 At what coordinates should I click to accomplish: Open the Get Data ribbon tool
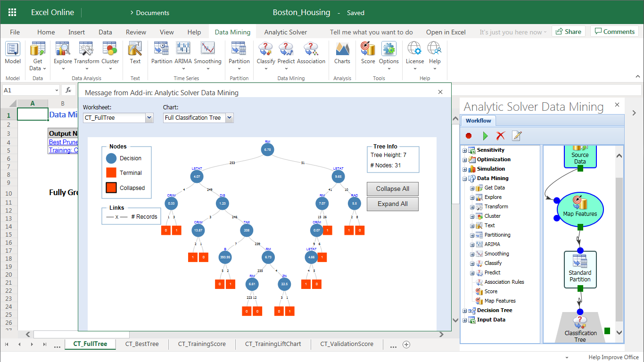click(37, 57)
